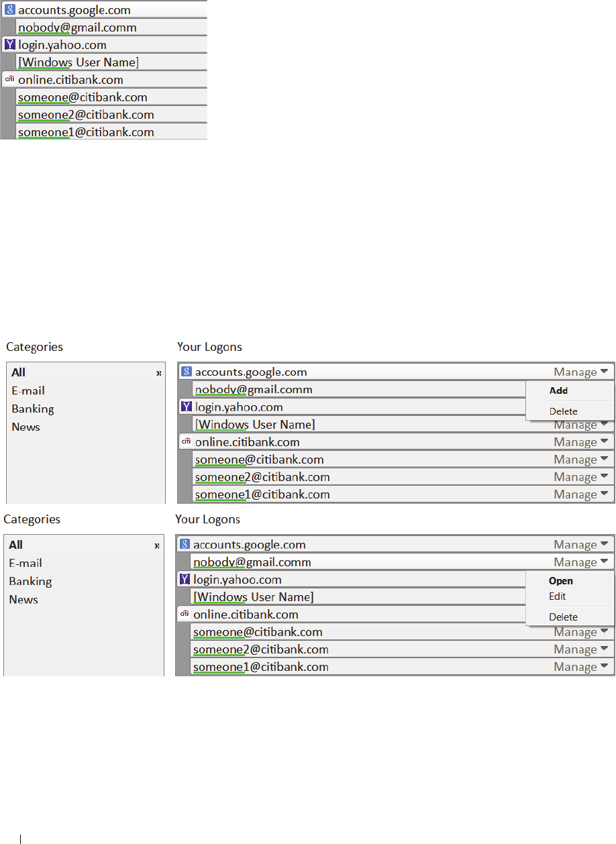Select All category in the Add-menu panel
Image resolution: width=616 pixels, height=844 pixels.
[x=19, y=372]
